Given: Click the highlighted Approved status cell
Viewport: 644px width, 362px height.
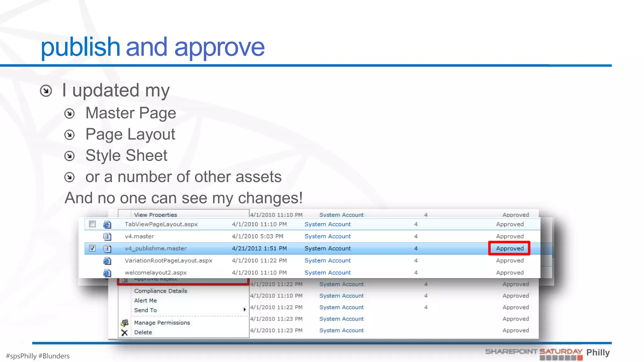Looking at the screenshot, I should tap(509, 248).
